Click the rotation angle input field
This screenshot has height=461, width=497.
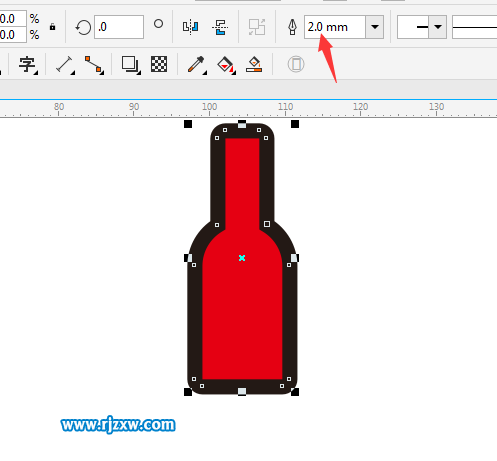119,27
